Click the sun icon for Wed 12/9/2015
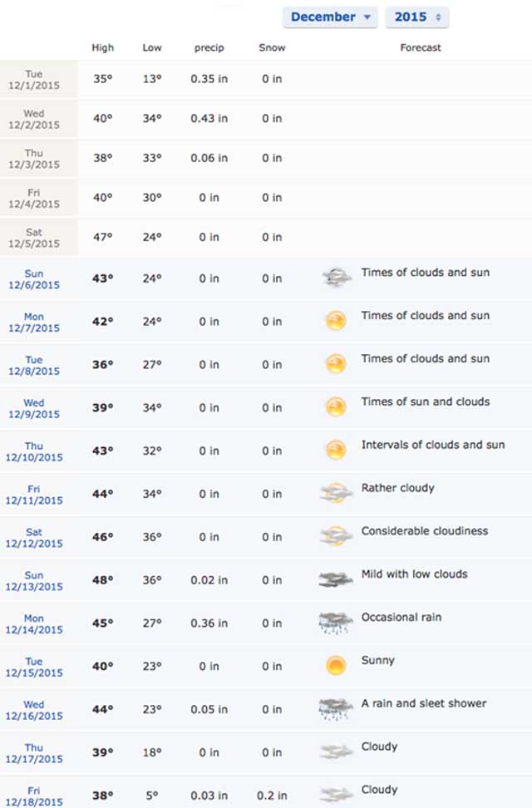The height and width of the screenshot is (808, 532). (336, 406)
